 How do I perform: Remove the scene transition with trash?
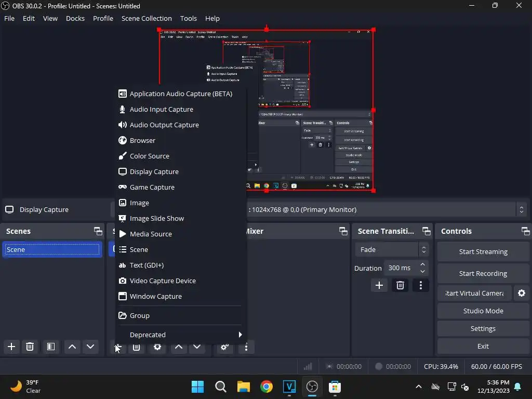[x=400, y=285]
